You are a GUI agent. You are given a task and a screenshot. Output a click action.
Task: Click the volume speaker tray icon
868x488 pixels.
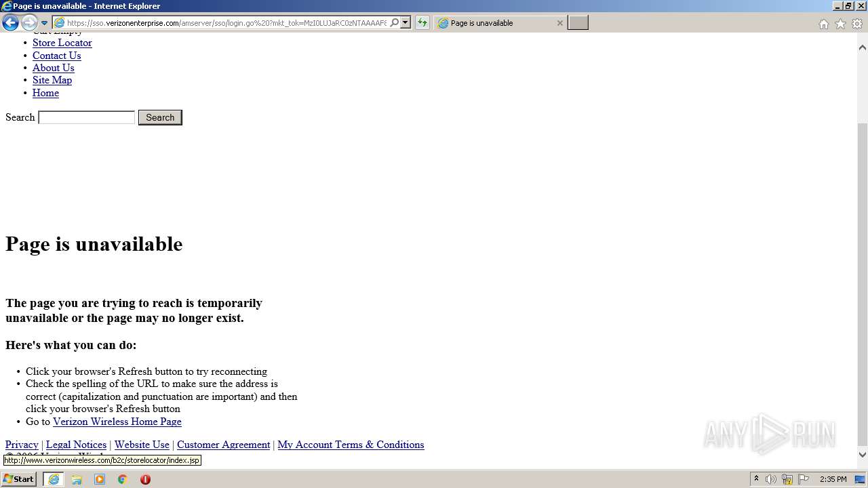(x=771, y=479)
